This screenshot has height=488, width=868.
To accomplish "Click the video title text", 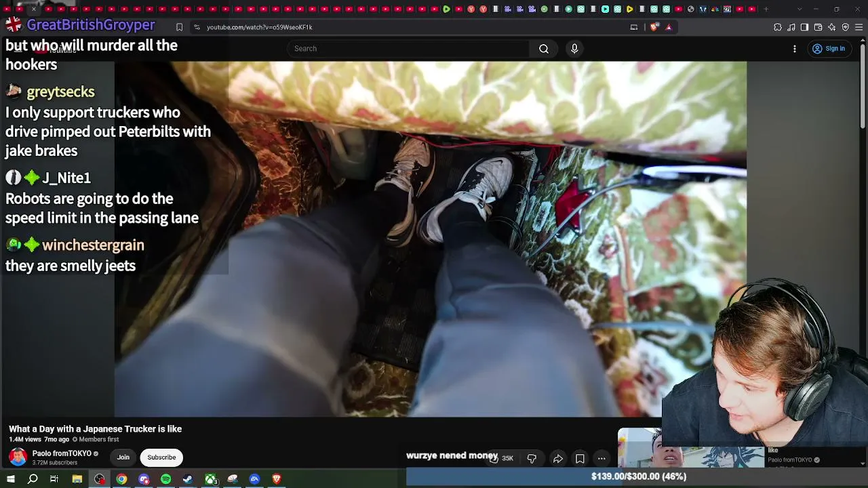I will click(x=96, y=429).
